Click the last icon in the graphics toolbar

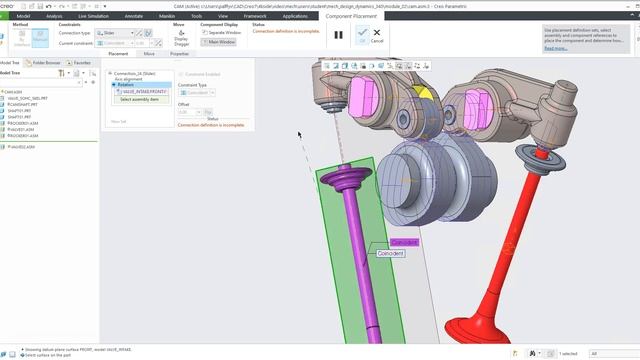[x=426, y=66]
